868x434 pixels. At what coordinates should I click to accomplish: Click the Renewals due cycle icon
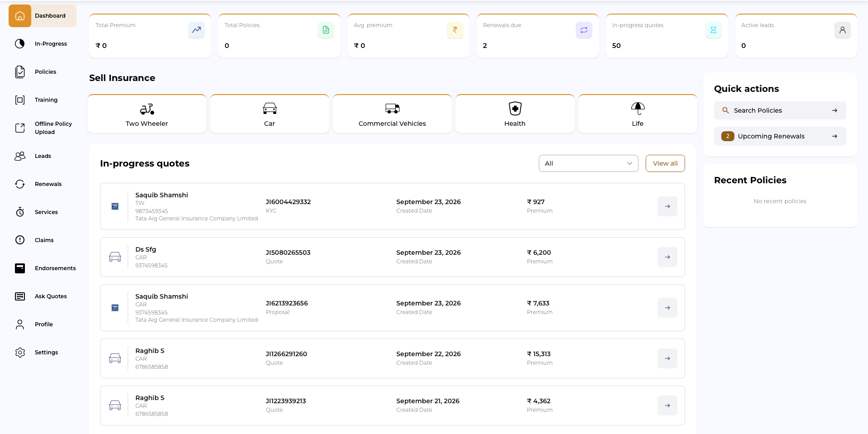584,30
